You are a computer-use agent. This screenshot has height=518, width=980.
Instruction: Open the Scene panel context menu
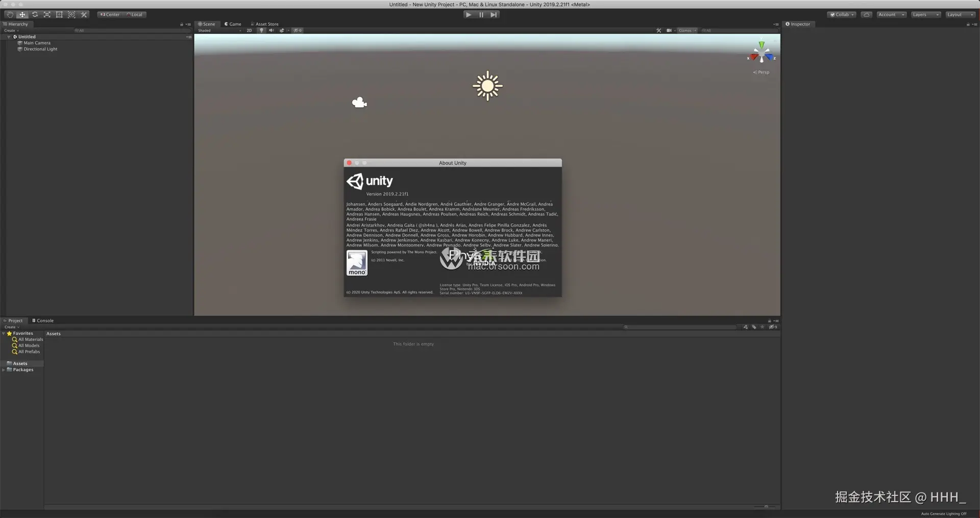pos(776,24)
